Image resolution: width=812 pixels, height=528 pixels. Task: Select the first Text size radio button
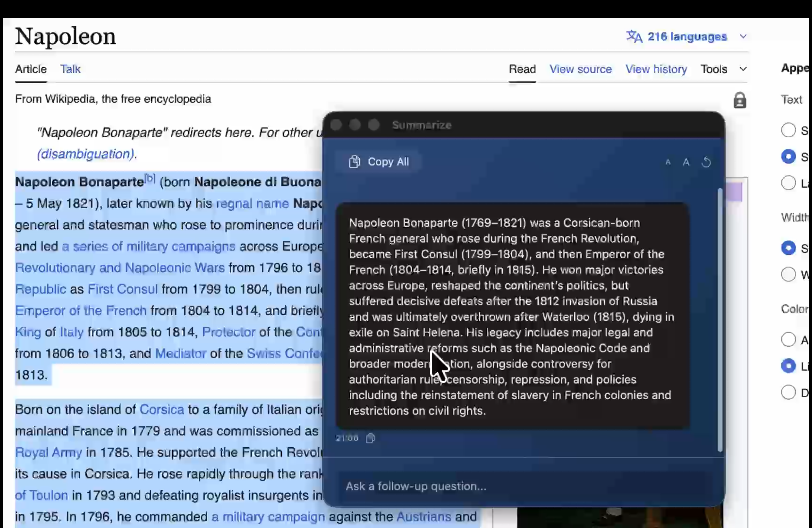coord(788,130)
